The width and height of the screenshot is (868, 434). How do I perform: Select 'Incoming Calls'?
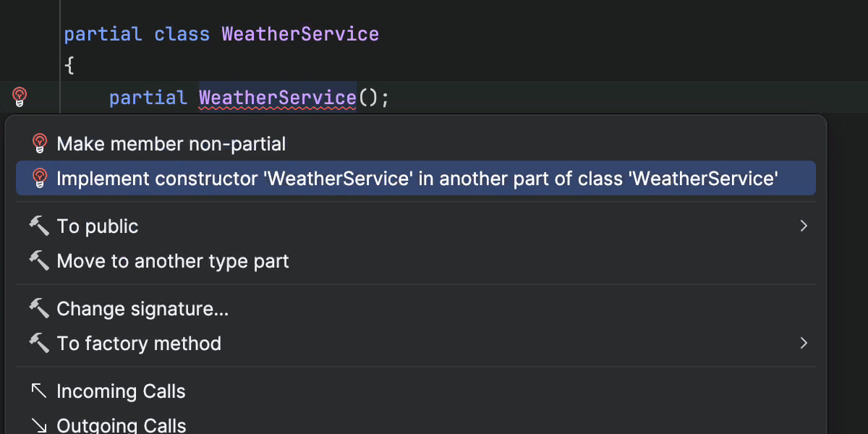pyautogui.click(x=121, y=391)
